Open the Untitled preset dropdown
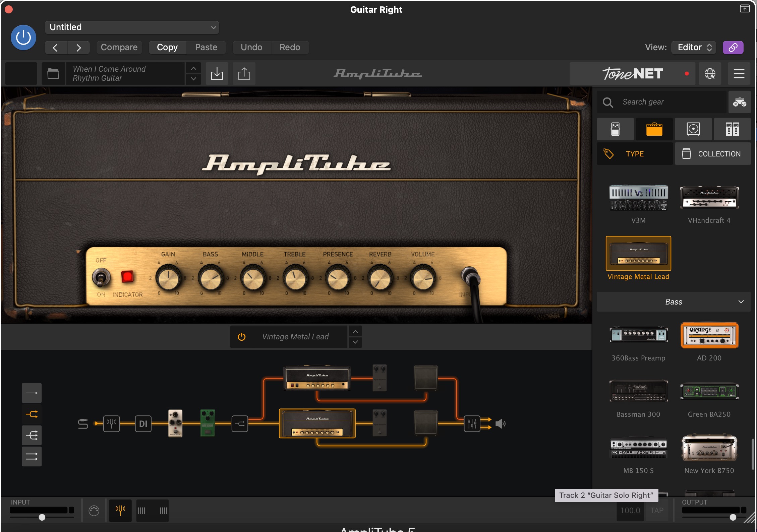The height and width of the screenshot is (532, 757). [132, 27]
